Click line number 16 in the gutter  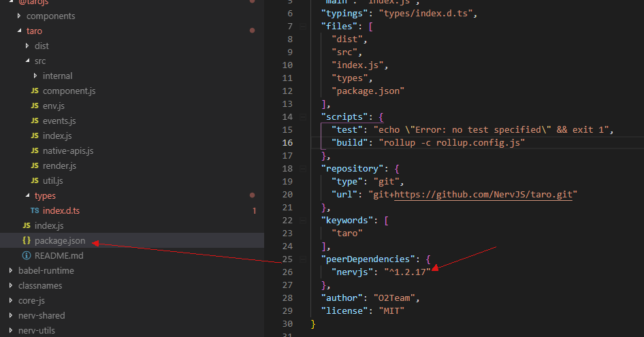pyautogui.click(x=287, y=142)
